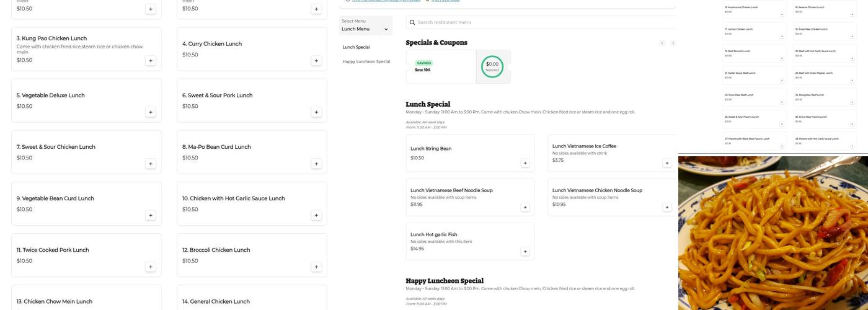Click the $0.00 Needed progress ring
This screenshot has height=310, width=868.
point(492,67)
